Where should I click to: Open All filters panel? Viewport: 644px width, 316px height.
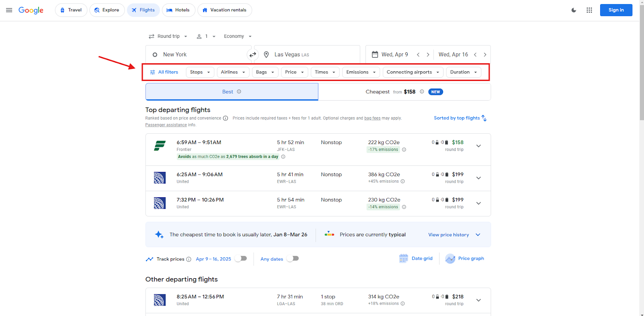(164, 72)
